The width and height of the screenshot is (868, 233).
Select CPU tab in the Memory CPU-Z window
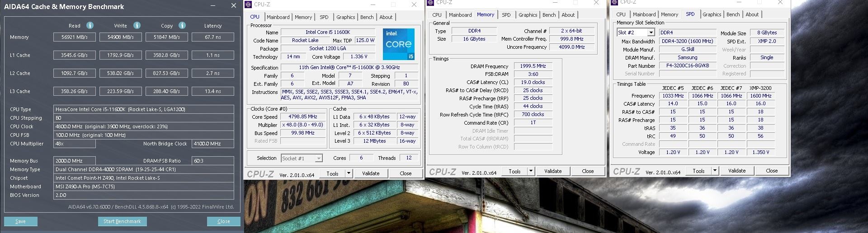click(437, 15)
